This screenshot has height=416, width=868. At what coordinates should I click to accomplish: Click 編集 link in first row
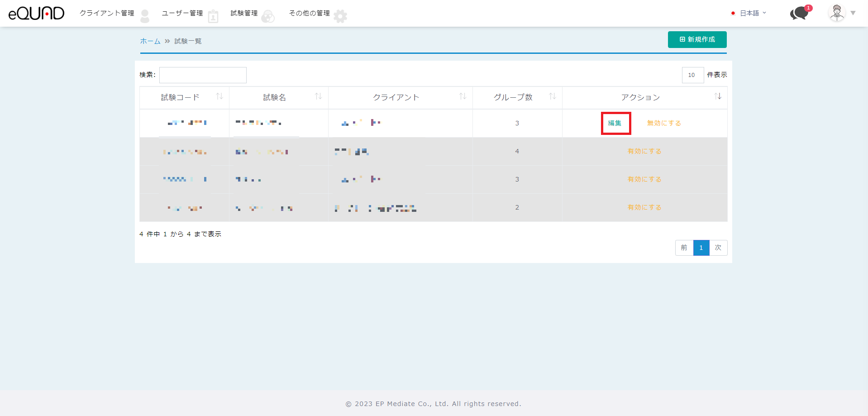coord(615,123)
